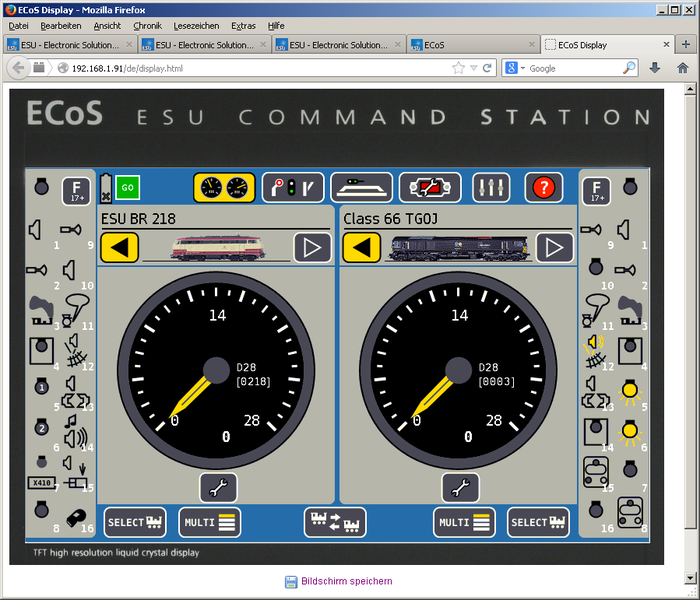Open the Firefox downloads arrow
This screenshot has height=600, width=700.
[655, 68]
